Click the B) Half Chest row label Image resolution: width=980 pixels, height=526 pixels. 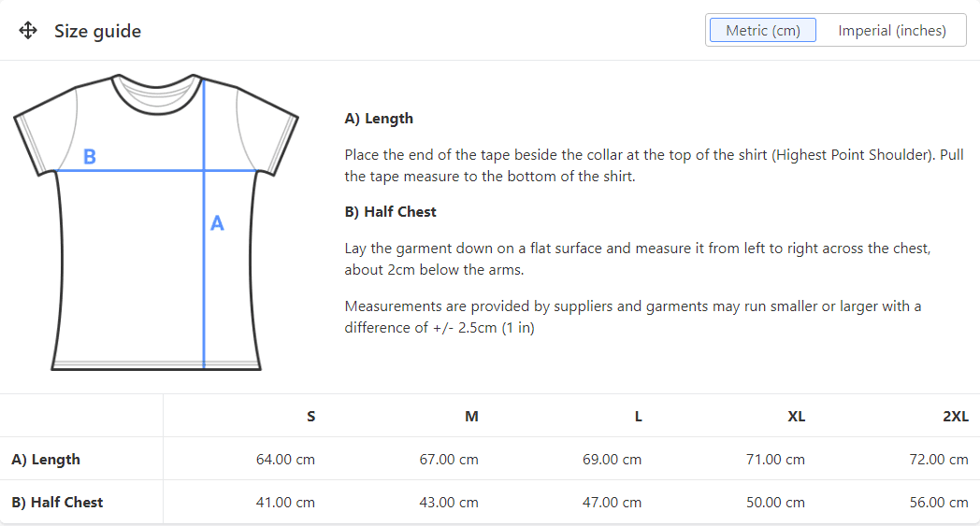pyautogui.click(x=57, y=503)
